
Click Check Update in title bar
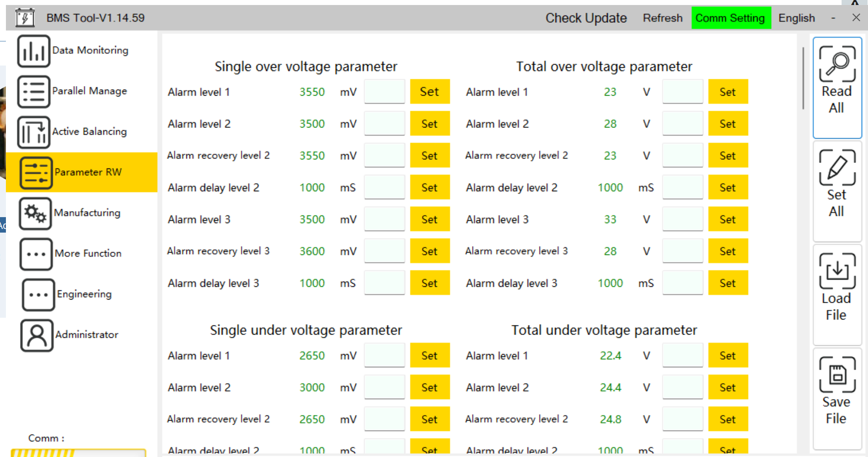point(586,18)
